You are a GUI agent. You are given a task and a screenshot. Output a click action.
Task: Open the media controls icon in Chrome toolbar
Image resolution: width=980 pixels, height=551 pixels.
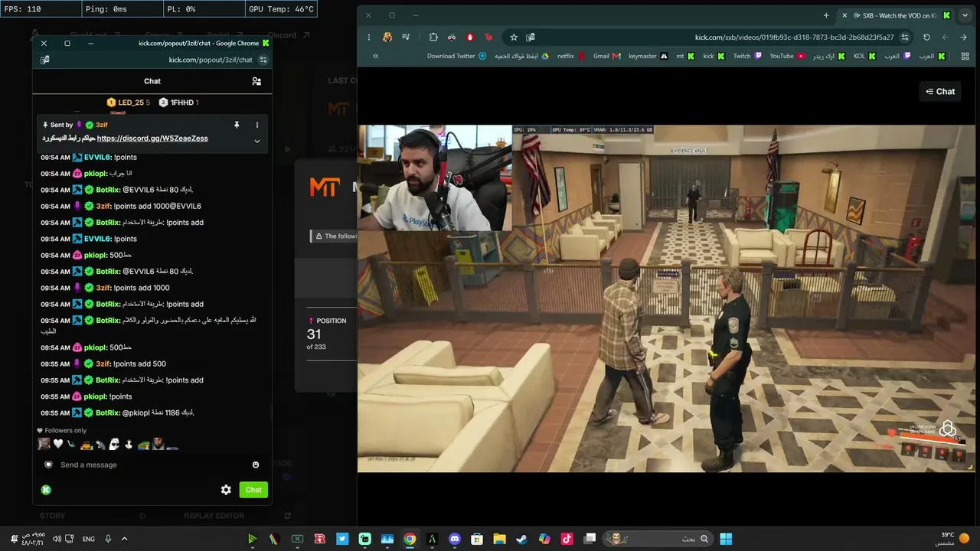click(x=406, y=37)
